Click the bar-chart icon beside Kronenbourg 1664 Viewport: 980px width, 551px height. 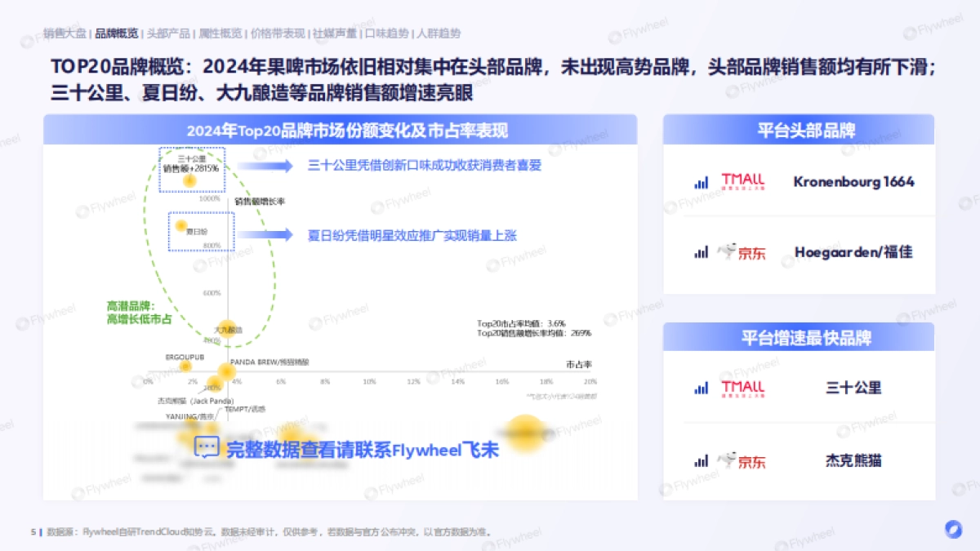[x=700, y=181]
